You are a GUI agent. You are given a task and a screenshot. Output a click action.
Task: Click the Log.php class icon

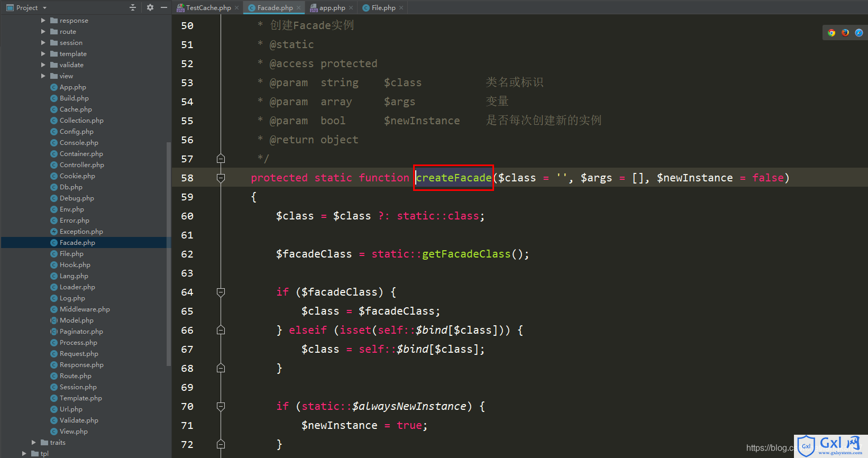pos(54,298)
